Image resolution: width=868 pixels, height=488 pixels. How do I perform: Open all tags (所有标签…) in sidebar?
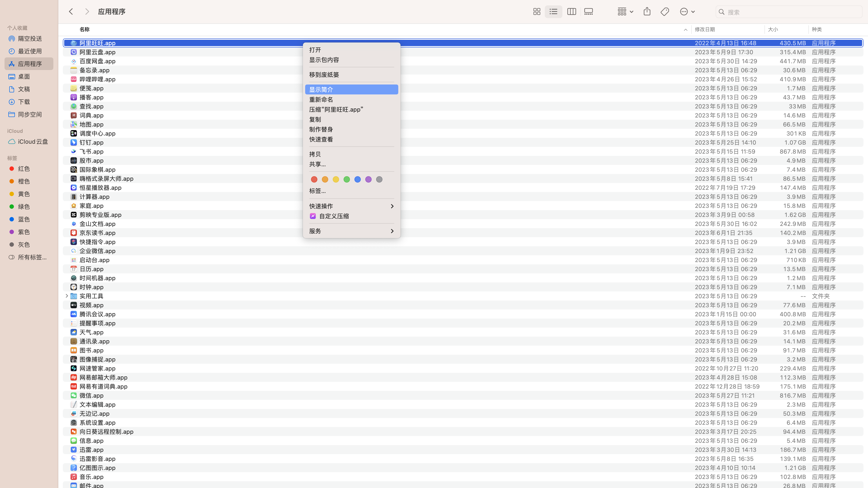click(x=29, y=257)
